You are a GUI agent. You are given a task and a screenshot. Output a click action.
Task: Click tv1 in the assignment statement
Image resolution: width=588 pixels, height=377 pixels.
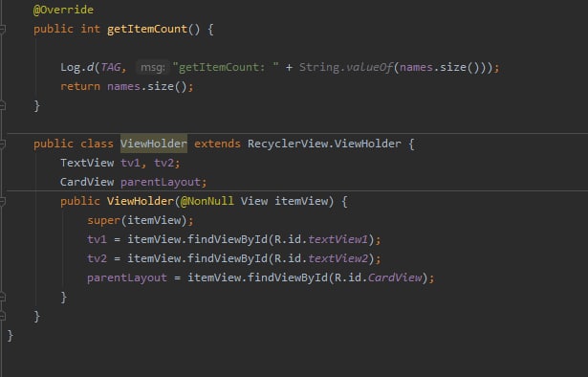[97, 239]
